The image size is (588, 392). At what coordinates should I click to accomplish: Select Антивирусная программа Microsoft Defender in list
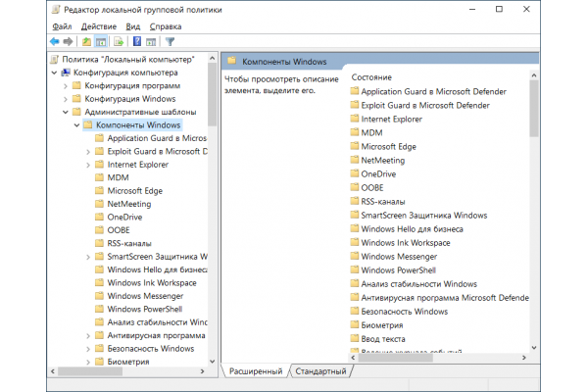(x=445, y=298)
